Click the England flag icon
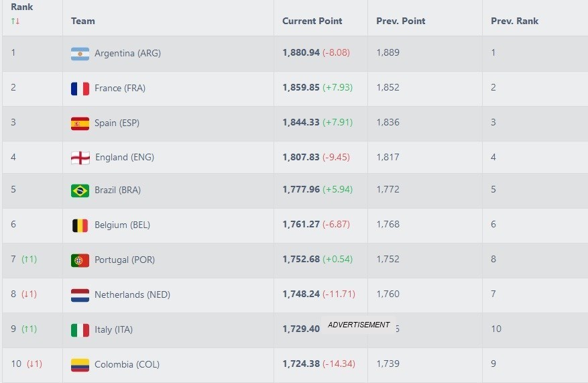This screenshot has width=588, height=383. coord(80,158)
